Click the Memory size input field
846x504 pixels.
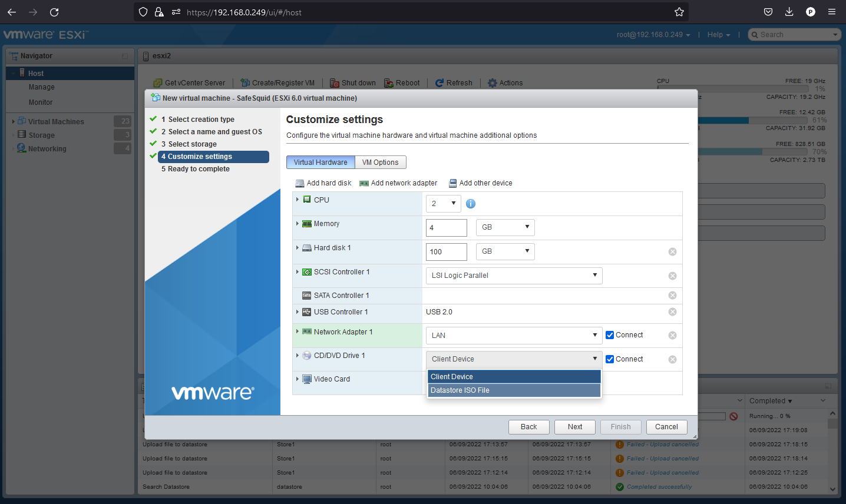pyautogui.click(x=446, y=227)
